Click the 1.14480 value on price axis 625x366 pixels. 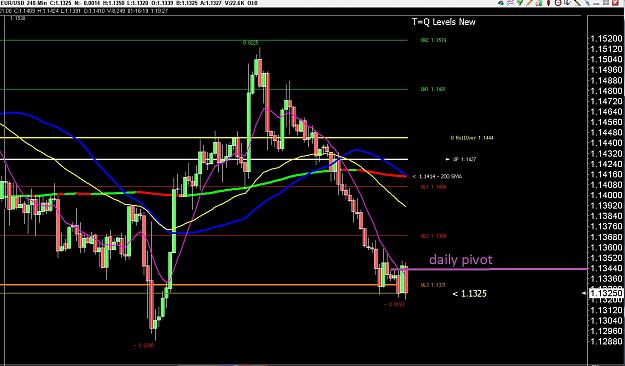coord(606,132)
